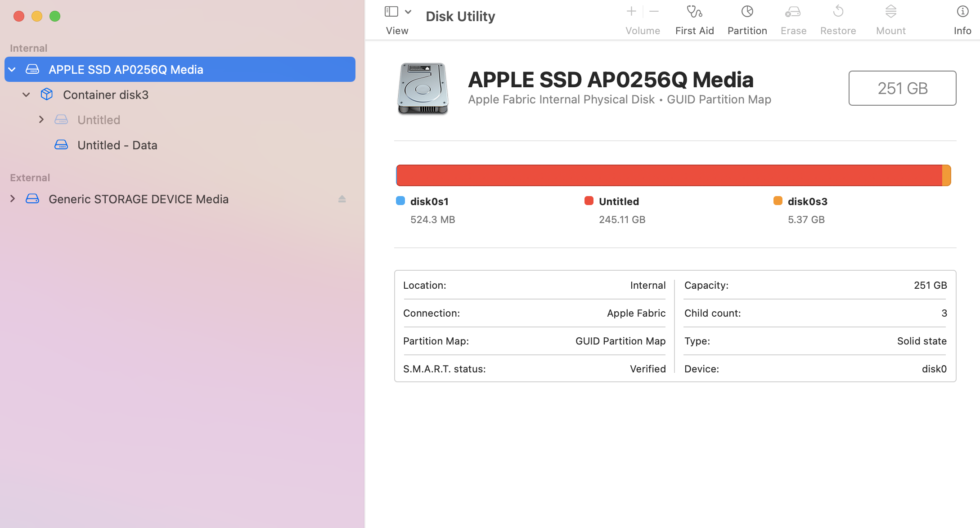Eject the Generic STORAGE DEVICE Media
This screenshot has height=528, width=980.
click(x=342, y=199)
